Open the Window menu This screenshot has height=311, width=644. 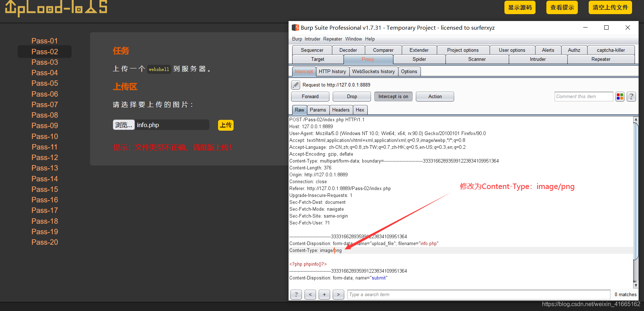pyautogui.click(x=354, y=39)
